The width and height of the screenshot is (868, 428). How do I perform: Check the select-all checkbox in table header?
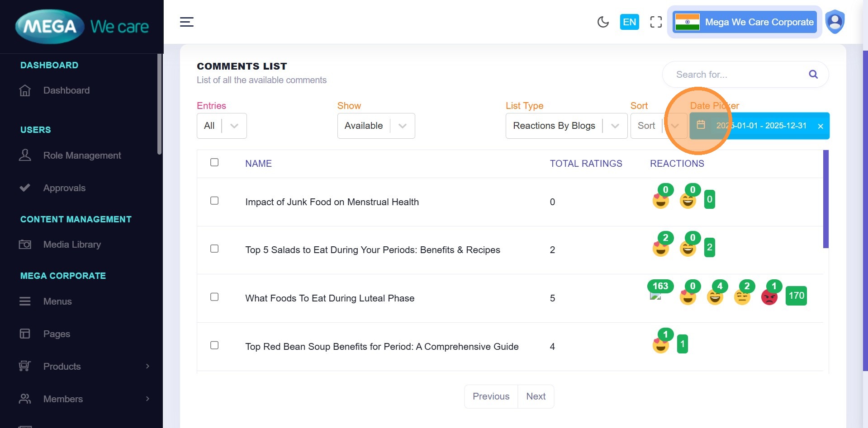214,162
